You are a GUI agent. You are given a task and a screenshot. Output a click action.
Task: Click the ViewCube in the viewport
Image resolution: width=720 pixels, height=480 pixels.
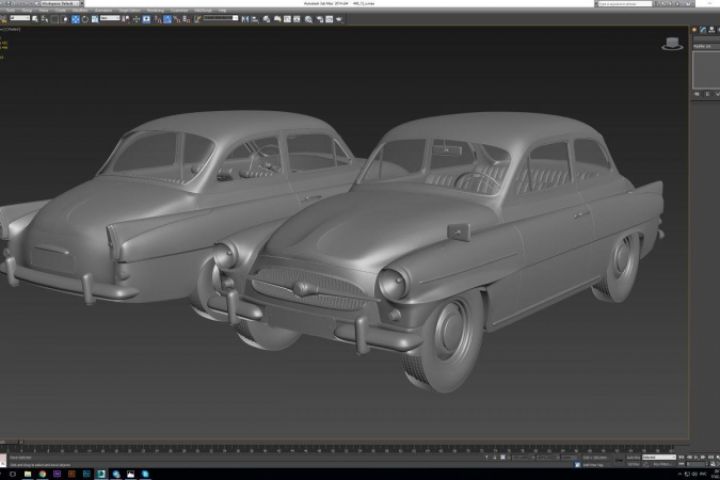672,44
